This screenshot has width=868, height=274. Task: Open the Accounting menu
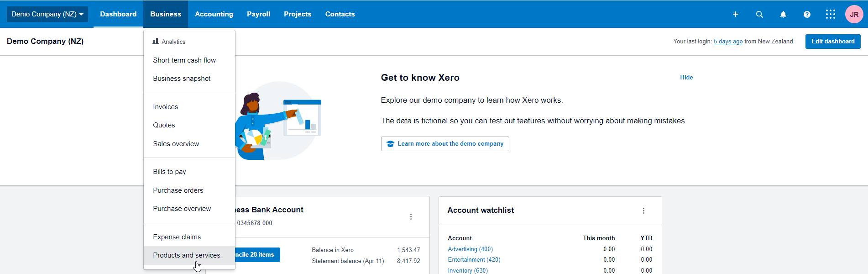pyautogui.click(x=214, y=14)
